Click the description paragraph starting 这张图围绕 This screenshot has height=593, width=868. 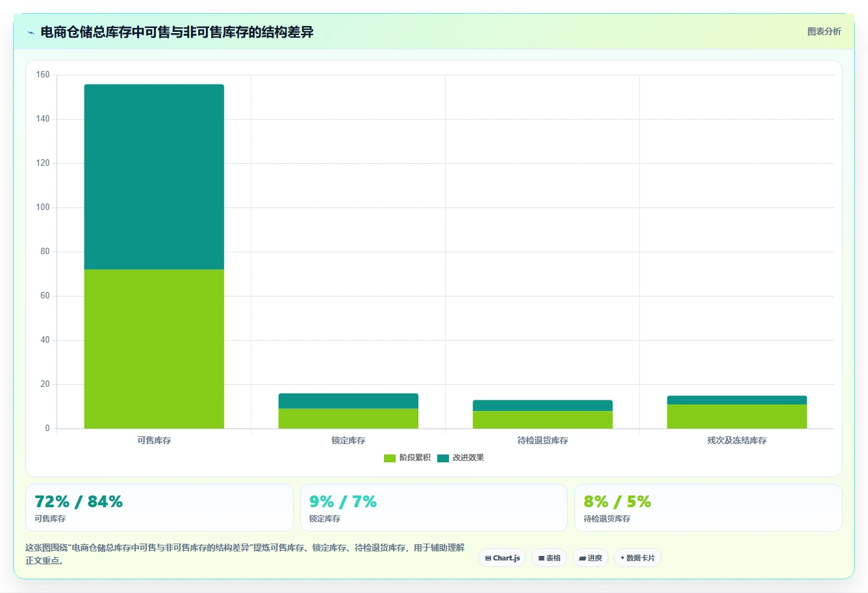tap(245, 554)
